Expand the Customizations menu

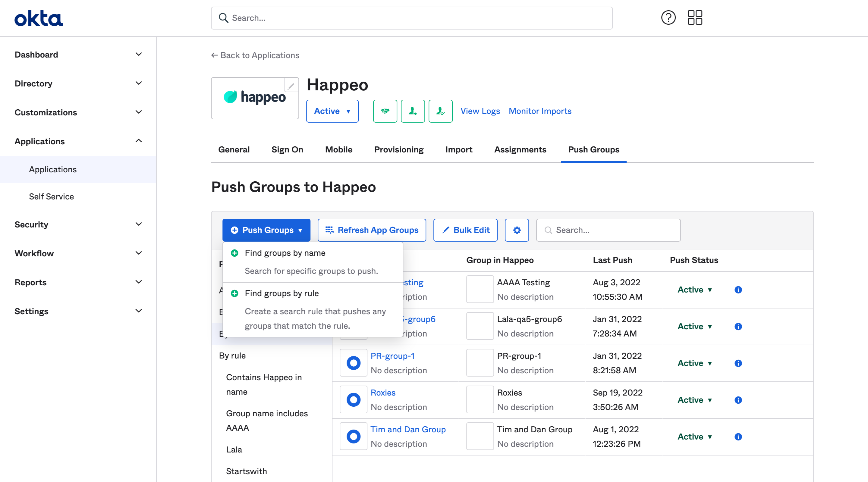[78, 112]
